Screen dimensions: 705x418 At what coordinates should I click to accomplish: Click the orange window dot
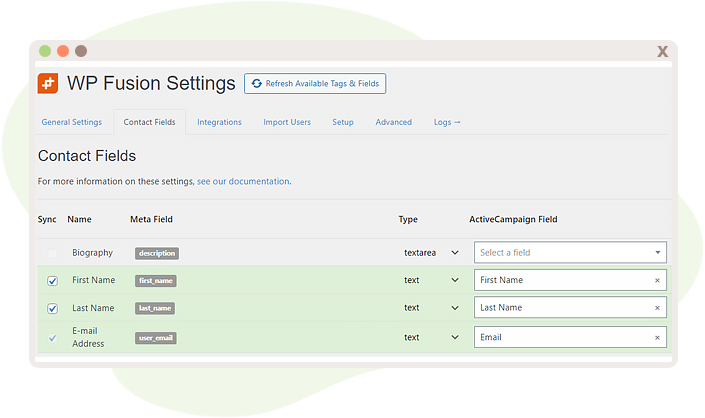pos(63,51)
